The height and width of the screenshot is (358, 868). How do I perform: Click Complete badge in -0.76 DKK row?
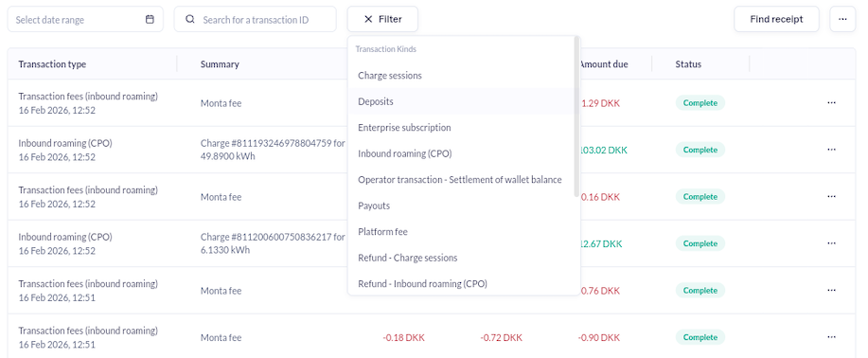point(700,291)
